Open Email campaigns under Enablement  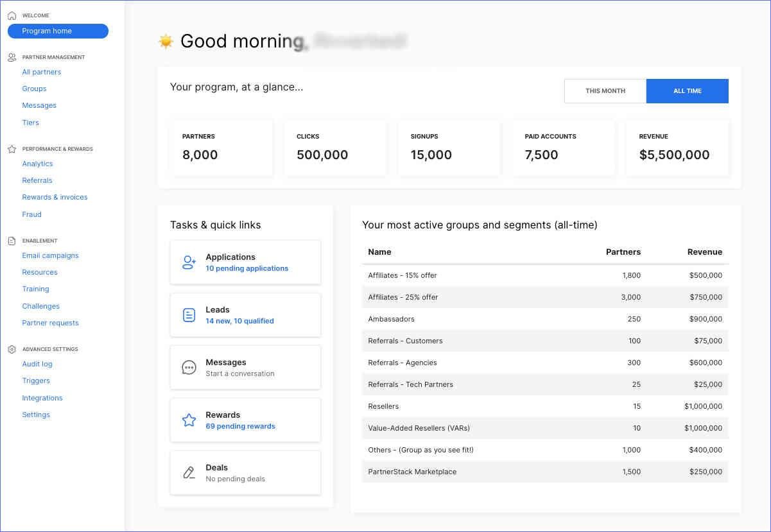(x=50, y=255)
